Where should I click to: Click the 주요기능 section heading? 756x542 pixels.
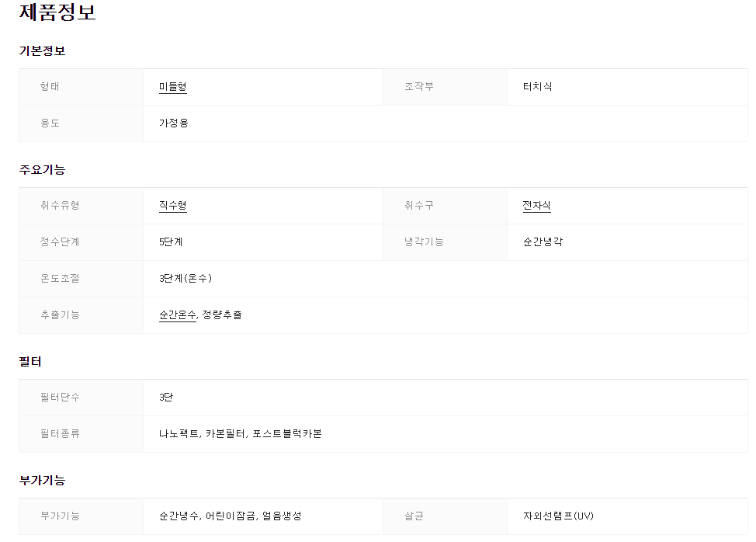[x=42, y=170]
